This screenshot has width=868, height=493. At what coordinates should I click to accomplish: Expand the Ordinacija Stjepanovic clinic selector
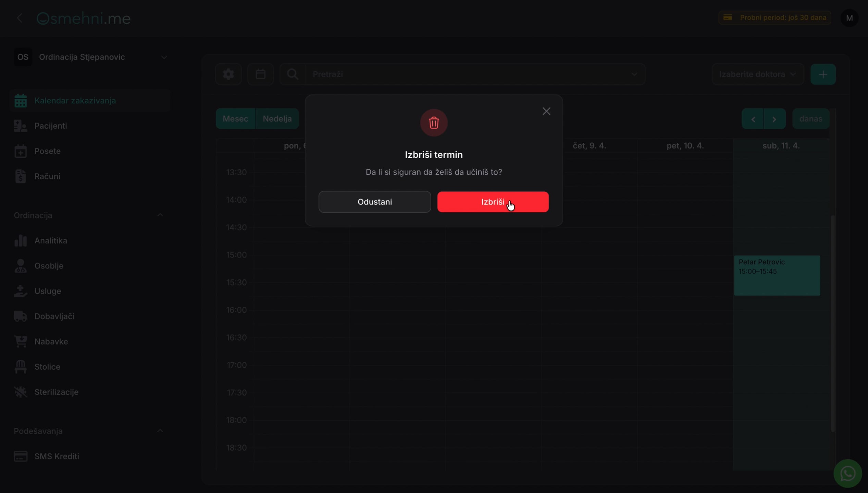coord(90,57)
